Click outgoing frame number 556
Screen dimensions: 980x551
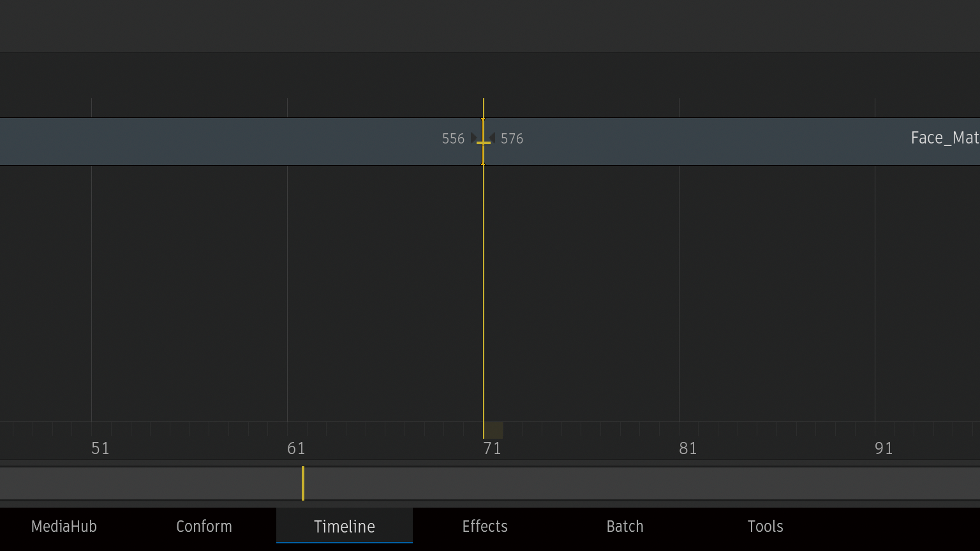coord(453,138)
